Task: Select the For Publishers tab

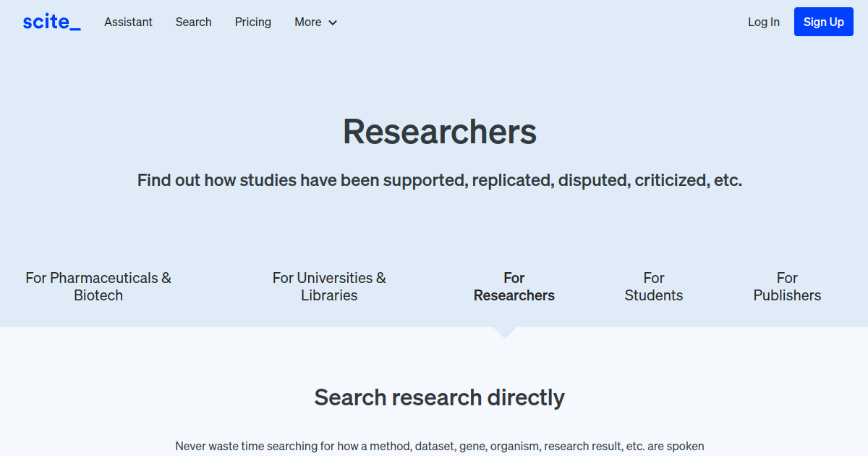Action: [787, 287]
